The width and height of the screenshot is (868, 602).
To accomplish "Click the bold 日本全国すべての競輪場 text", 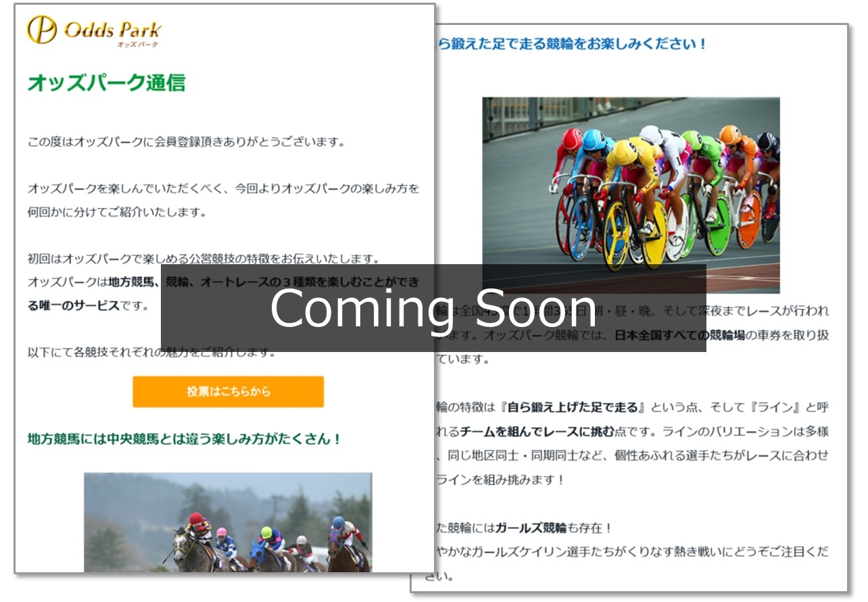I will pyautogui.click(x=679, y=335).
